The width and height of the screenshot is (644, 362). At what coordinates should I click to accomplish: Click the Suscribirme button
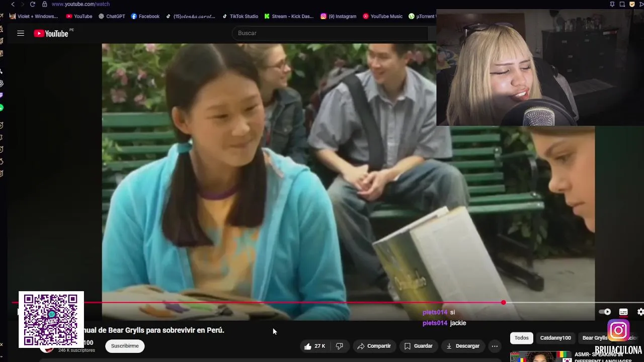[x=125, y=346]
